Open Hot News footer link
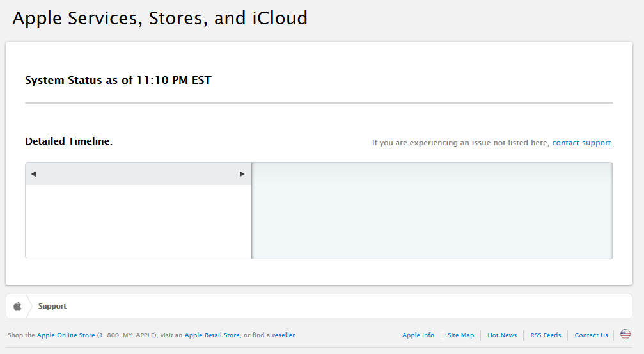This screenshot has width=644, height=354. coord(502,335)
